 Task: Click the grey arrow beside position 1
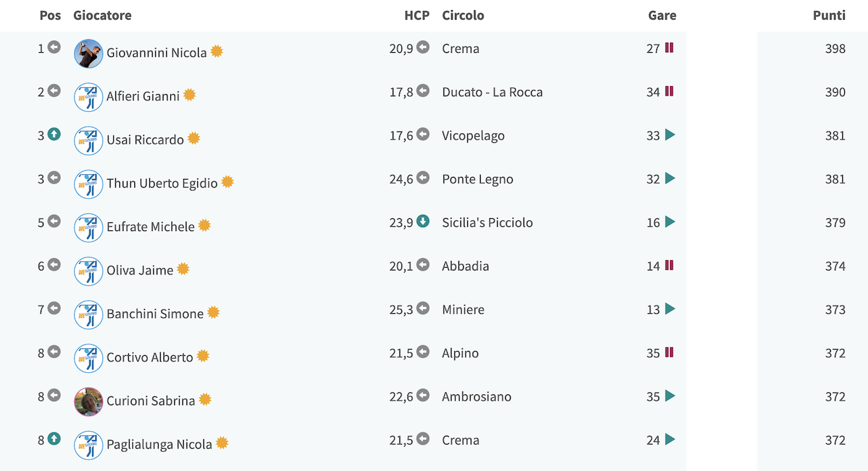pos(54,47)
